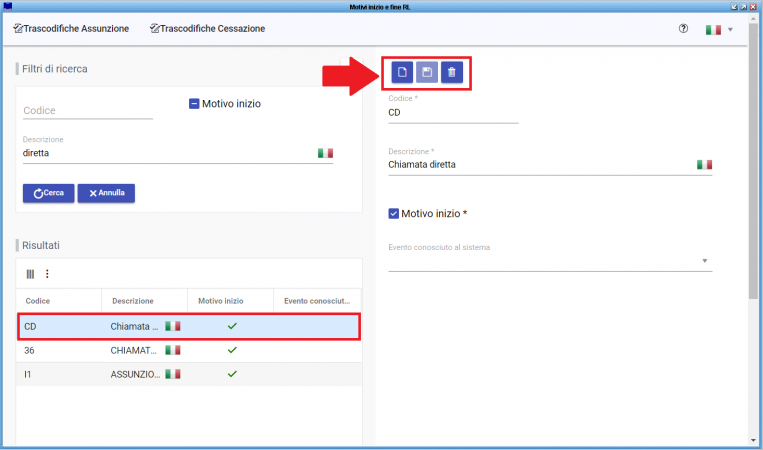This screenshot has width=763, height=450.
Task: Click the Cerca button
Action: coord(49,193)
